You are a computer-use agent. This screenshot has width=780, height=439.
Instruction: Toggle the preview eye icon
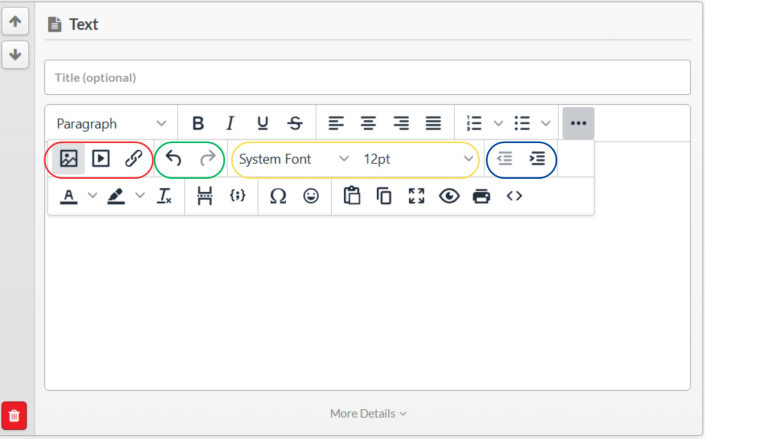point(449,196)
